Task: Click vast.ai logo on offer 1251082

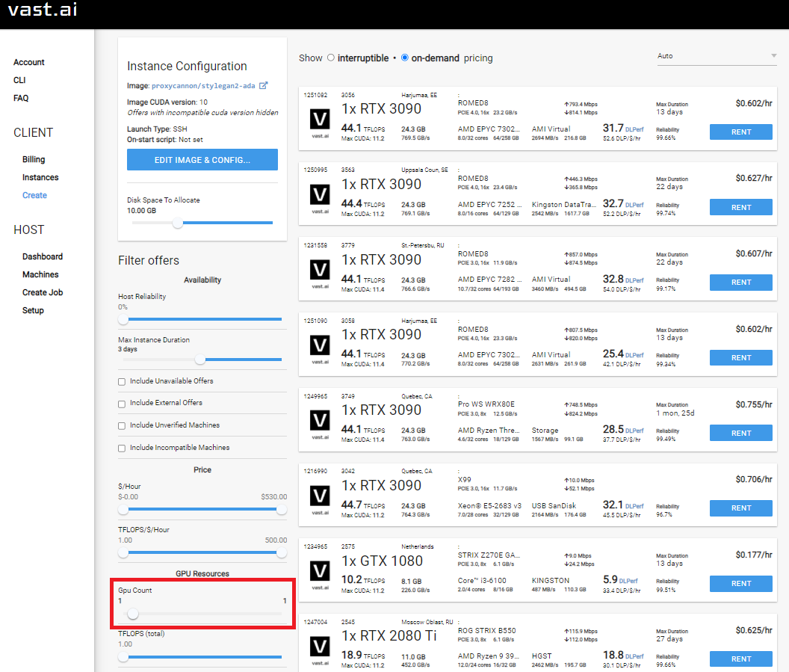Action: (320, 123)
